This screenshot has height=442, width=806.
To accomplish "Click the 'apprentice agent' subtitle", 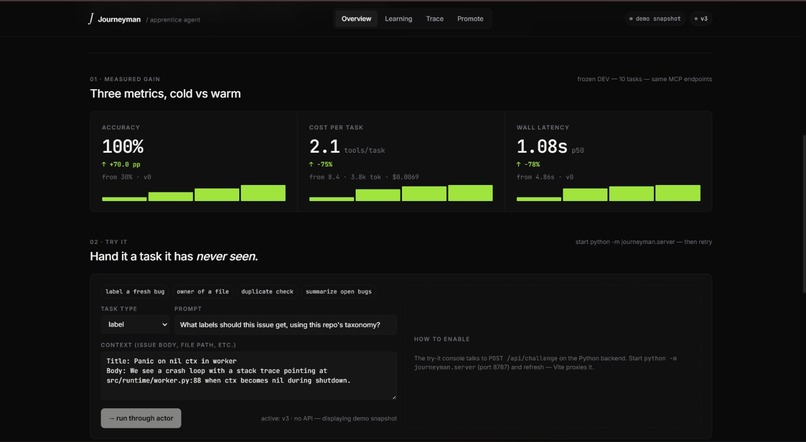I will [x=173, y=20].
